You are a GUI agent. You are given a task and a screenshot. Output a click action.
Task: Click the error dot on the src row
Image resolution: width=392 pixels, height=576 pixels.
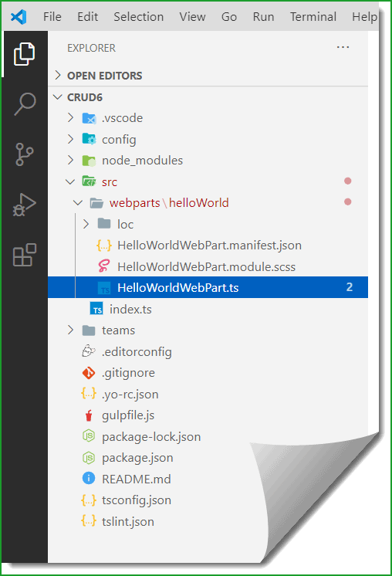click(347, 181)
